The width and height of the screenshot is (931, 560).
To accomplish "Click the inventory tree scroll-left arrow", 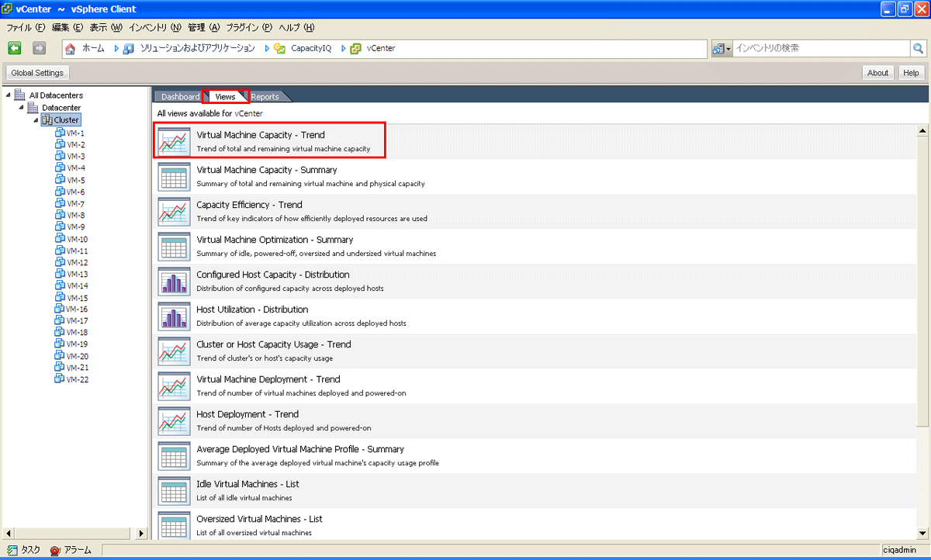I will (9, 533).
